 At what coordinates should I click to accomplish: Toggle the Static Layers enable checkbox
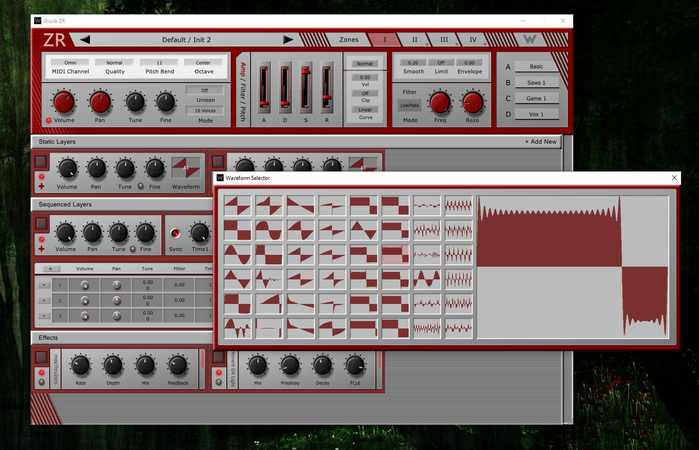tap(41, 161)
